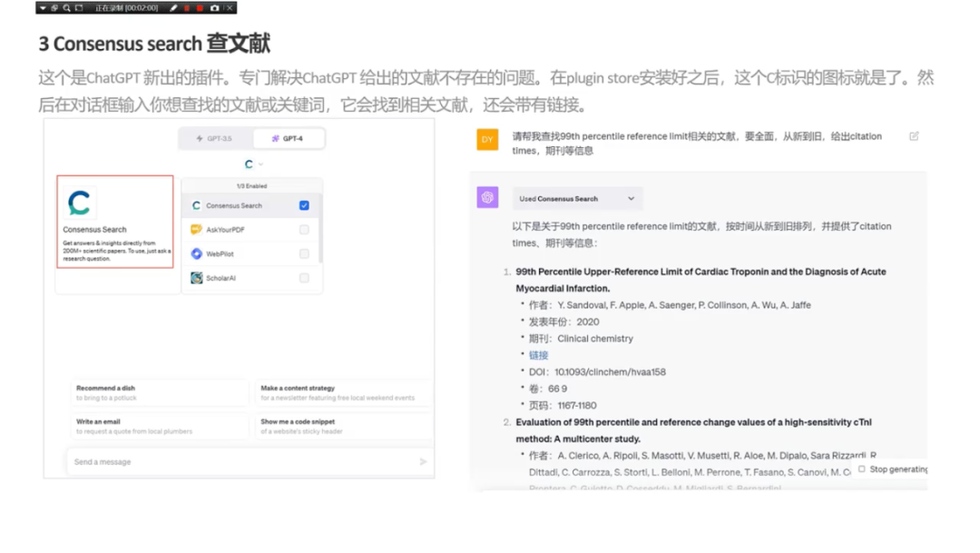Open the recorder toolbar dropdown arrow

[x=43, y=8]
